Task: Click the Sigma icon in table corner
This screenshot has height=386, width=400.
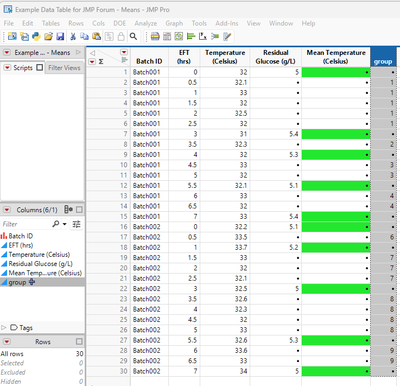Action: pyautogui.click(x=101, y=62)
